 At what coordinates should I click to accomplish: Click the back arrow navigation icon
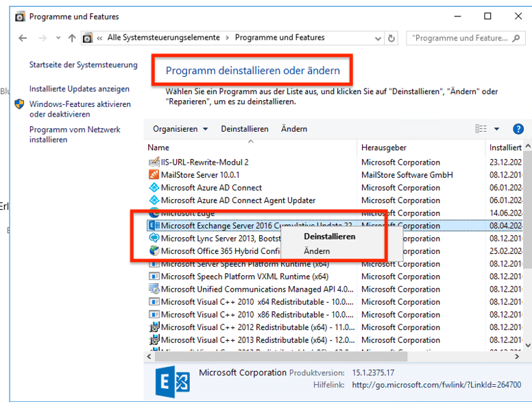(x=23, y=38)
